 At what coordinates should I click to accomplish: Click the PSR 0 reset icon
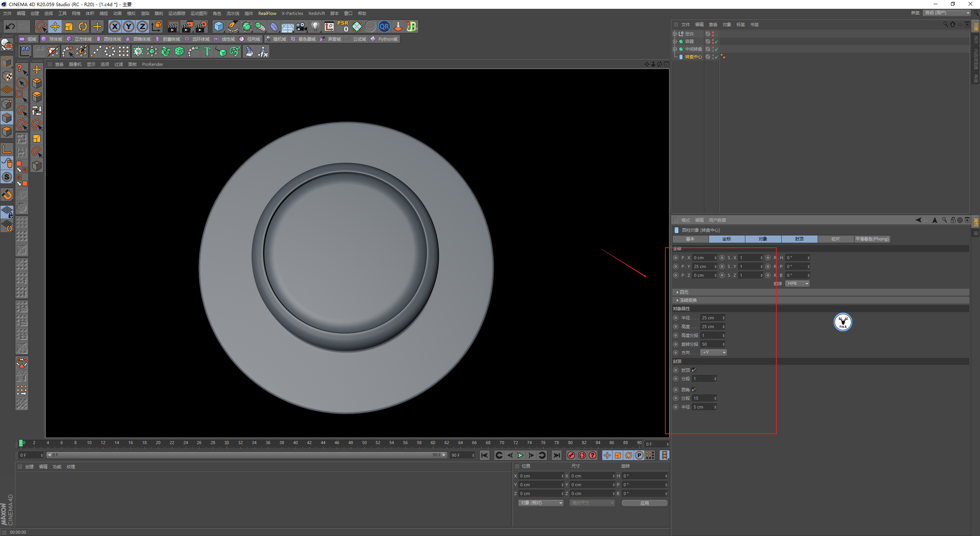click(343, 26)
